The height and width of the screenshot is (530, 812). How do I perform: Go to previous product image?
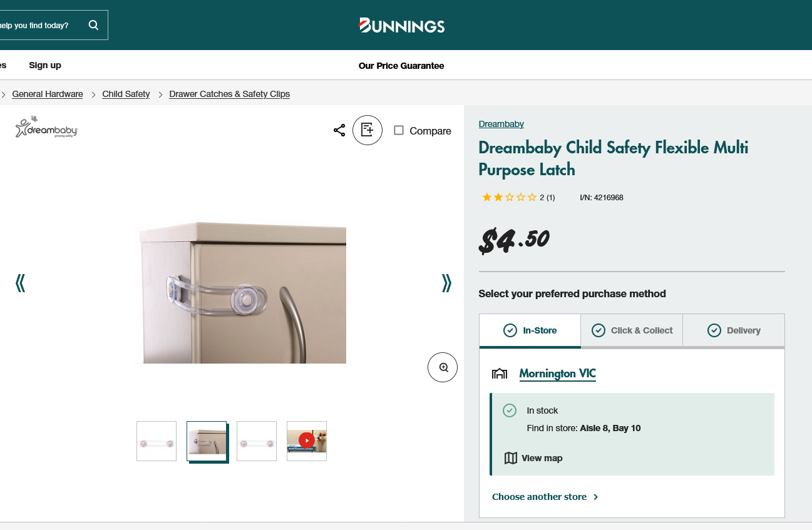click(x=20, y=283)
